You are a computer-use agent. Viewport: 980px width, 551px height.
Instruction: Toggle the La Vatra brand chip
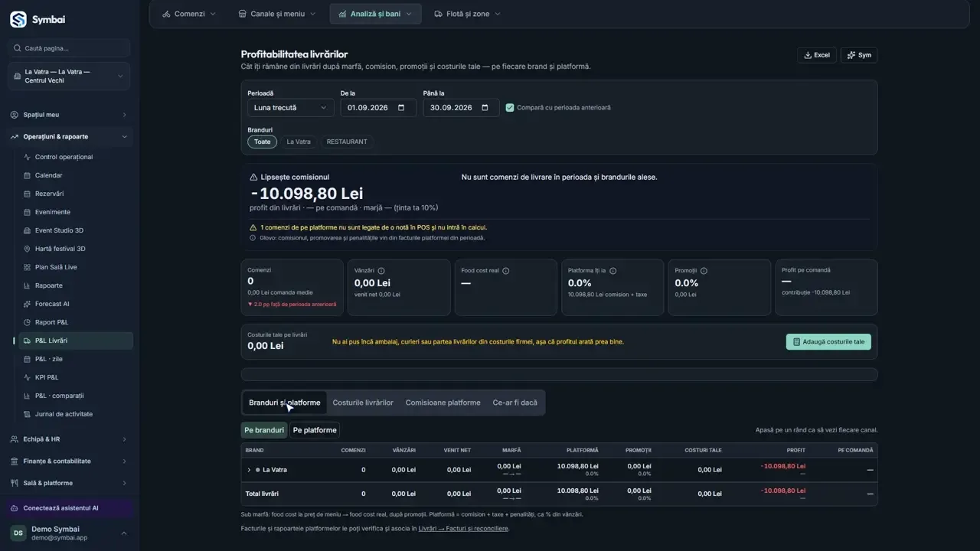coord(299,142)
